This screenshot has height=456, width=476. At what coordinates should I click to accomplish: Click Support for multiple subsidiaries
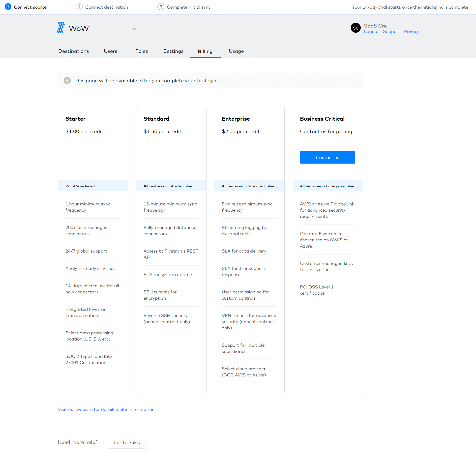(243, 348)
